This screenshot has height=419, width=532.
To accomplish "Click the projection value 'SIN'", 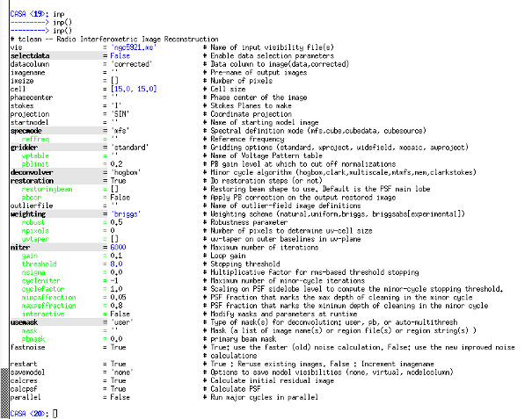I will pos(120,114).
